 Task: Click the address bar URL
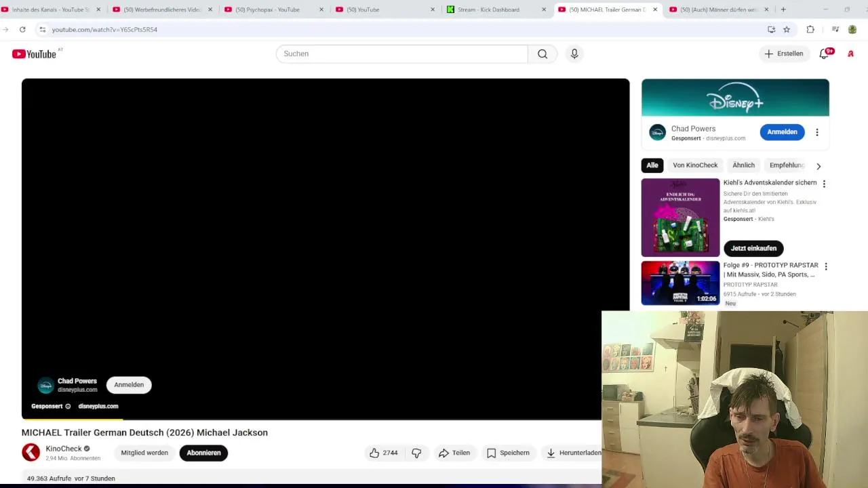click(x=104, y=29)
